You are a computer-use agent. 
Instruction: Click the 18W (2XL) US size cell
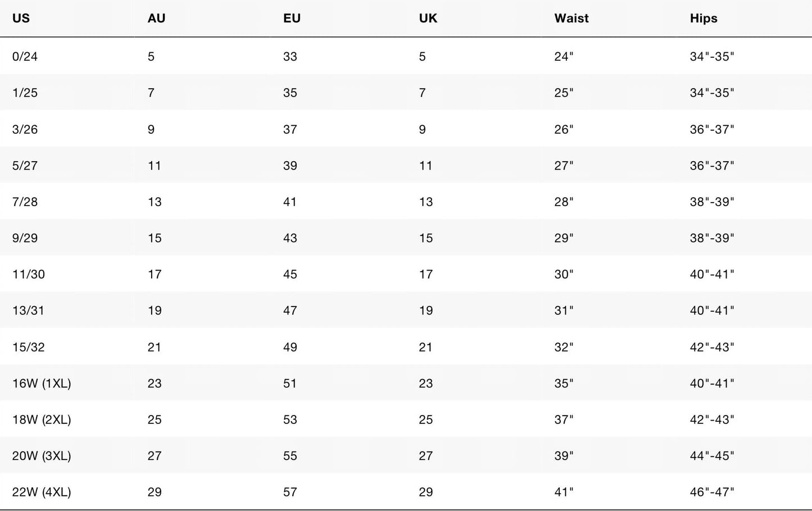pyautogui.click(x=42, y=419)
